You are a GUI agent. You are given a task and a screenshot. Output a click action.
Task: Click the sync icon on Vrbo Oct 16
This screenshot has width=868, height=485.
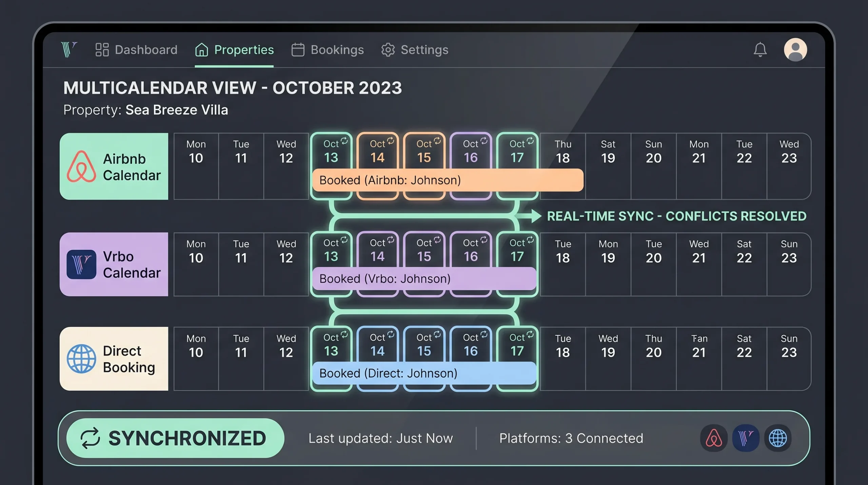[x=484, y=240]
